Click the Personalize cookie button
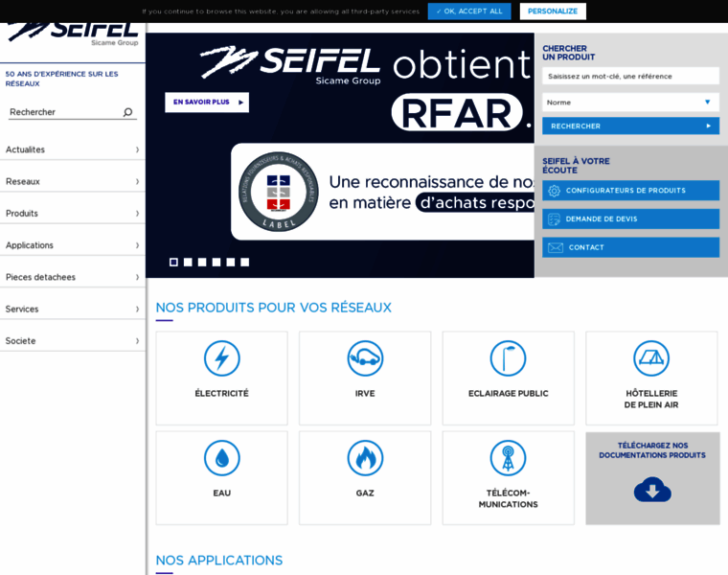The image size is (728, 575). pos(553,11)
